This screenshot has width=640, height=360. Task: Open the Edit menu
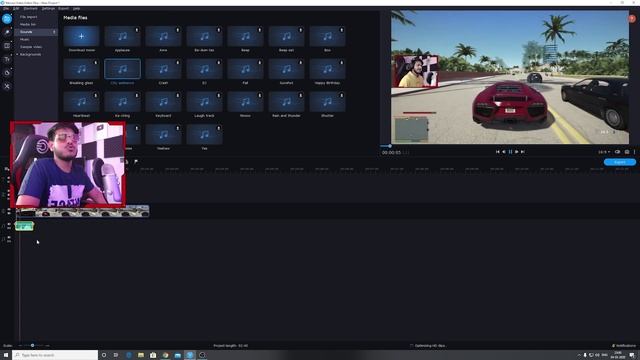16,9
